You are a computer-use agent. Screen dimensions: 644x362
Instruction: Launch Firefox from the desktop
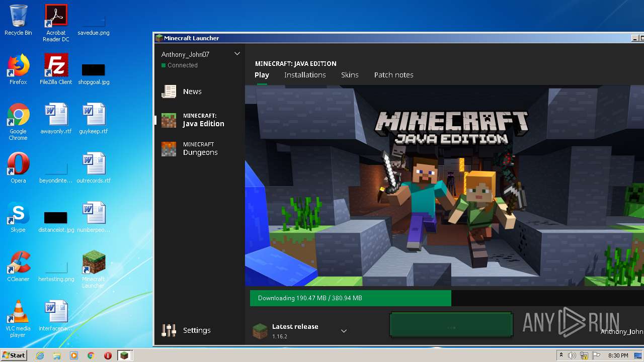tap(18, 69)
